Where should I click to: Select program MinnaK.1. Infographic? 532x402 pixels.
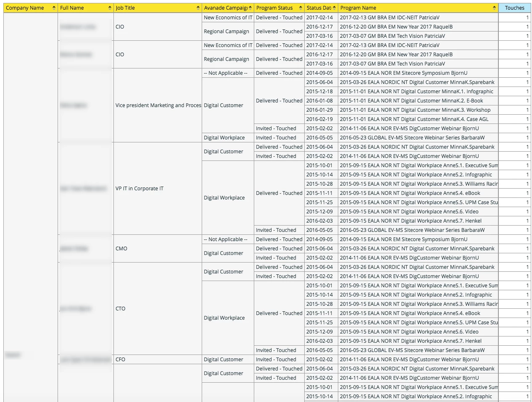[418, 92]
